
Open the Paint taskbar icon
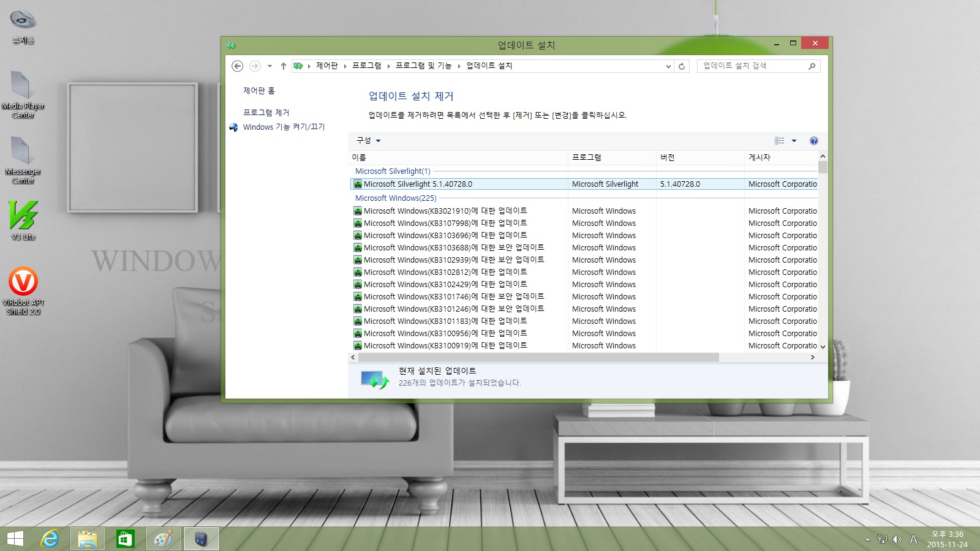(x=163, y=539)
